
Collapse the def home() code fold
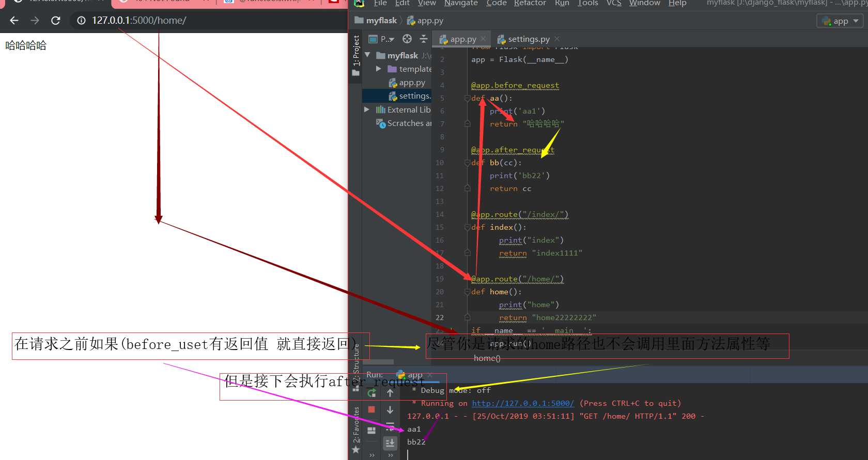[x=467, y=292]
